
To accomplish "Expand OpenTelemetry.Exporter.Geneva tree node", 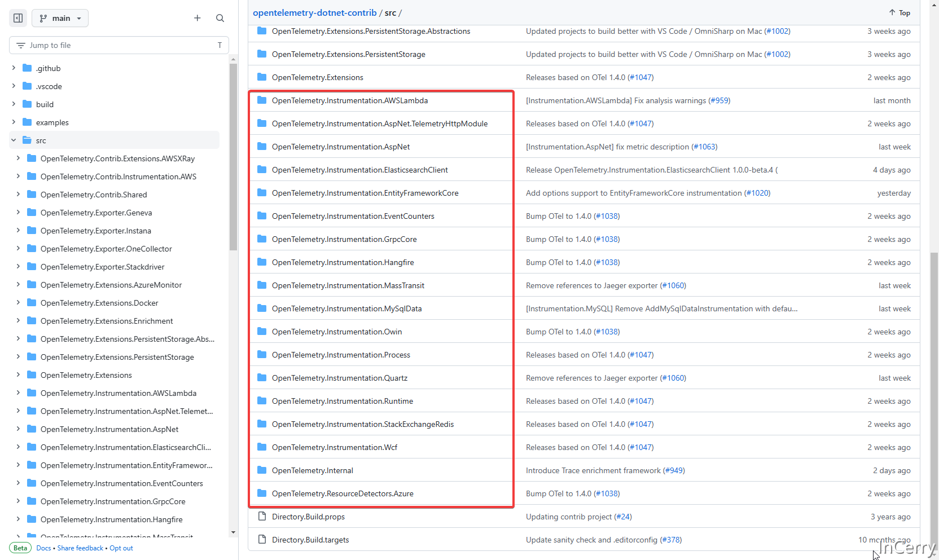I will pos(18,213).
